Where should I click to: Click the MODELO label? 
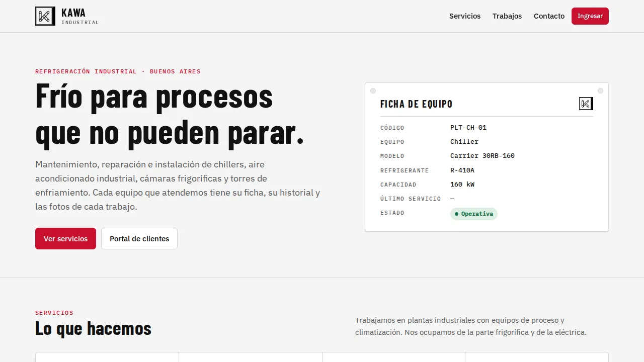pyautogui.click(x=392, y=156)
